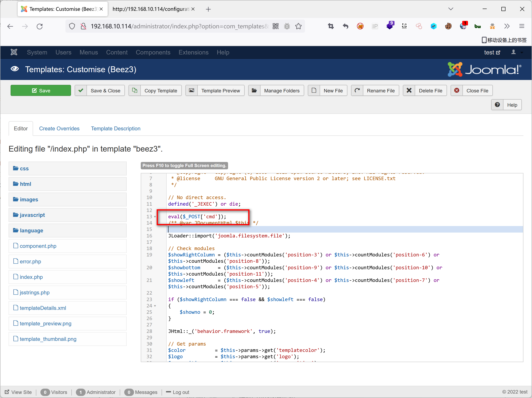Click the QR code icon in address bar
532x398 pixels.
click(276, 26)
